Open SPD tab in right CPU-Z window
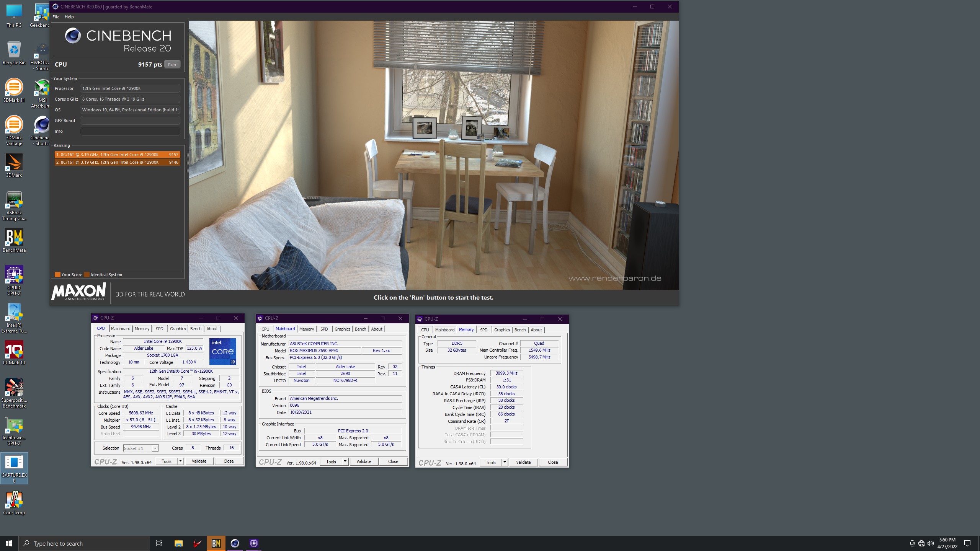Image resolution: width=980 pixels, height=551 pixels. pos(484,330)
